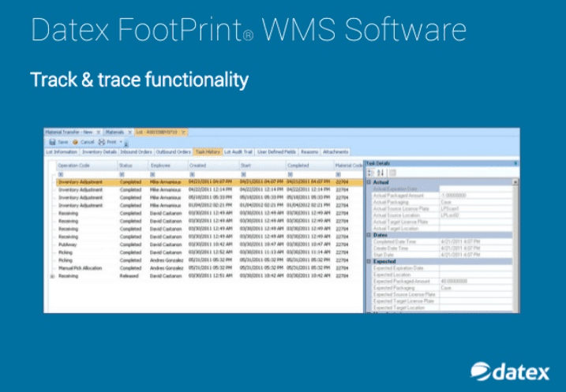Sort by Status column header
The image size is (566, 392).
coord(133,166)
